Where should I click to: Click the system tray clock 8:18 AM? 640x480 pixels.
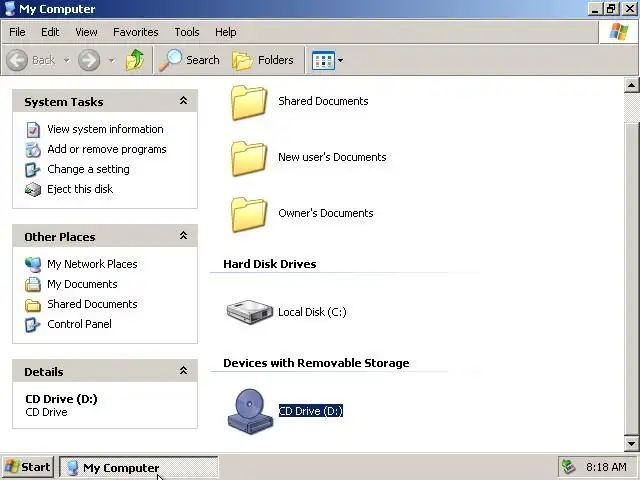(606, 467)
